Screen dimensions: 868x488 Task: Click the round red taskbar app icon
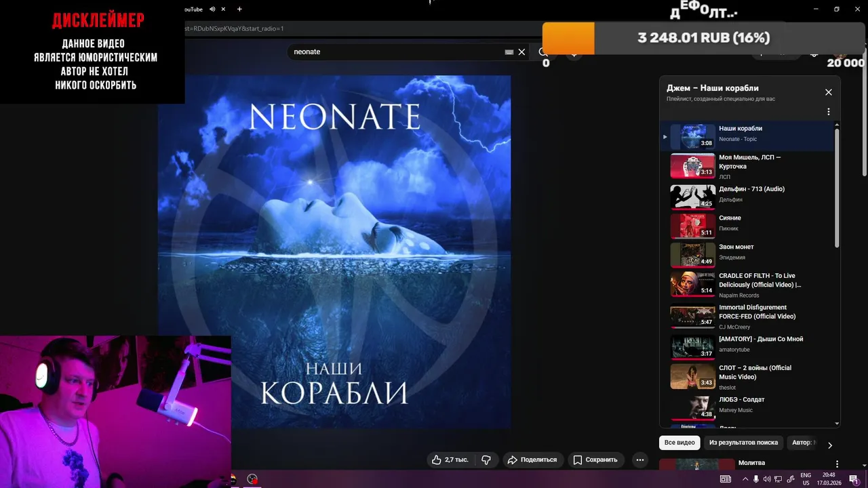click(x=252, y=479)
